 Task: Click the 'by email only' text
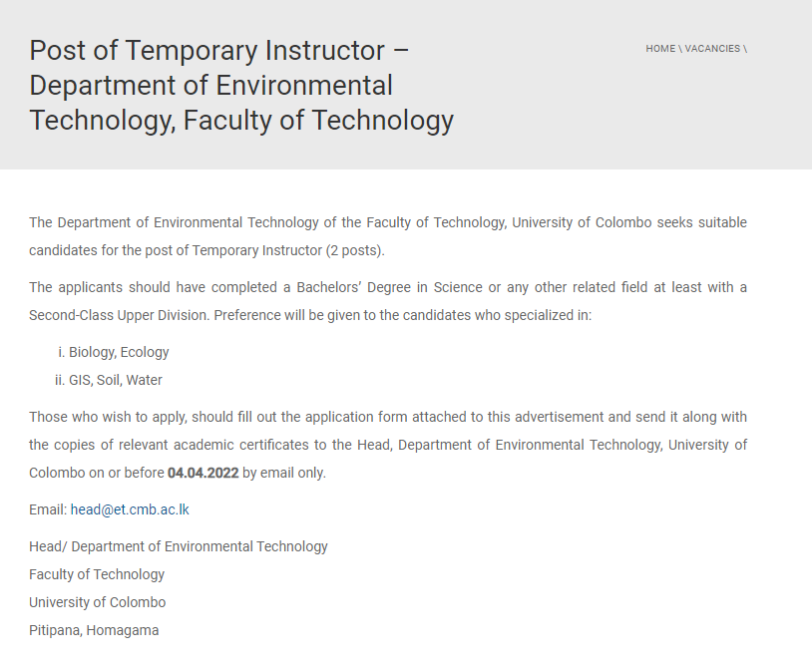pyautogui.click(x=284, y=473)
